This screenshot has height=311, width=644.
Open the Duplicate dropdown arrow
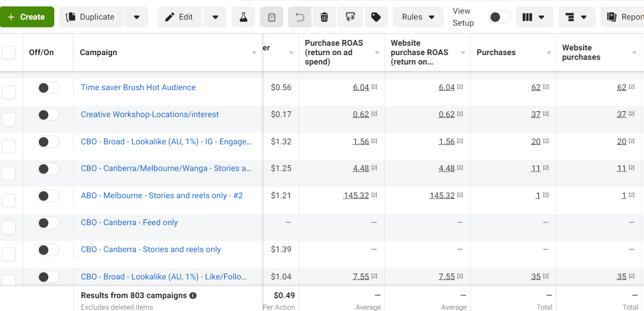pyautogui.click(x=137, y=17)
